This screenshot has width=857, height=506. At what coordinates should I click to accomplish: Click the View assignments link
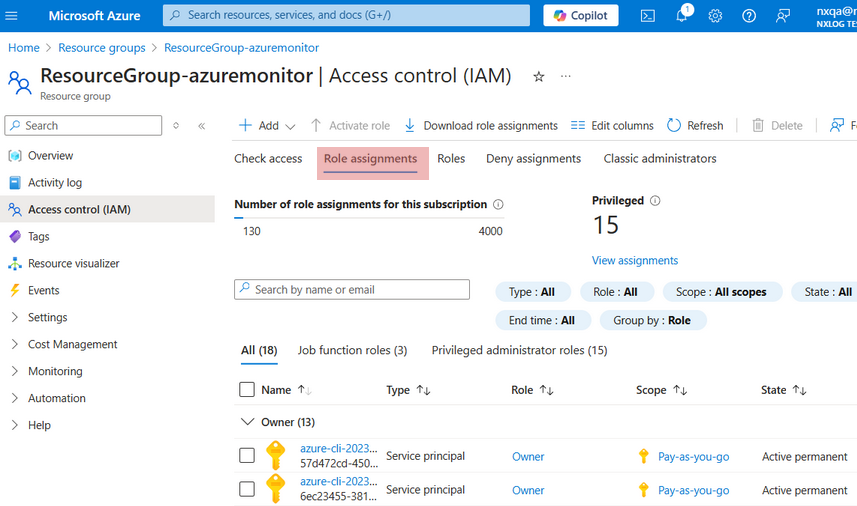(635, 260)
